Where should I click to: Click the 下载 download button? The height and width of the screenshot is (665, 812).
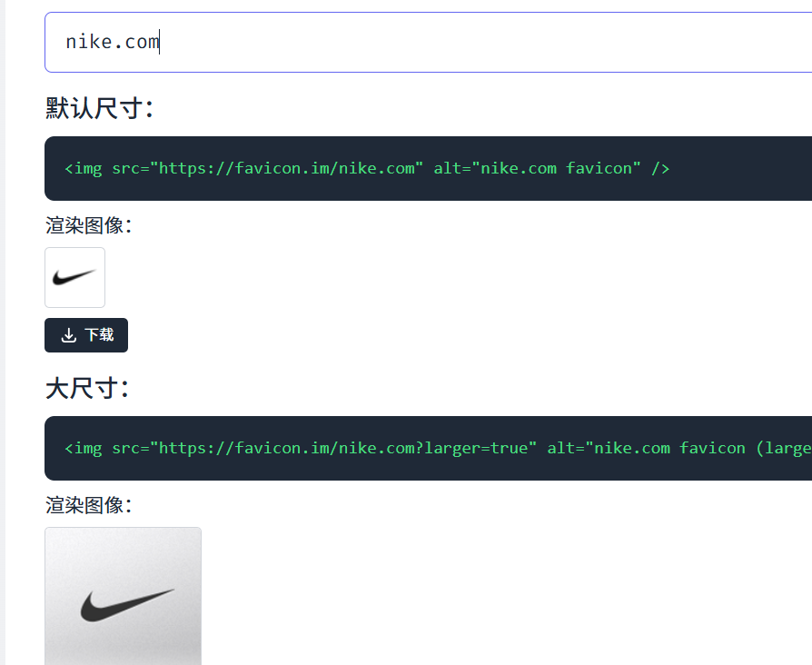click(86, 335)
